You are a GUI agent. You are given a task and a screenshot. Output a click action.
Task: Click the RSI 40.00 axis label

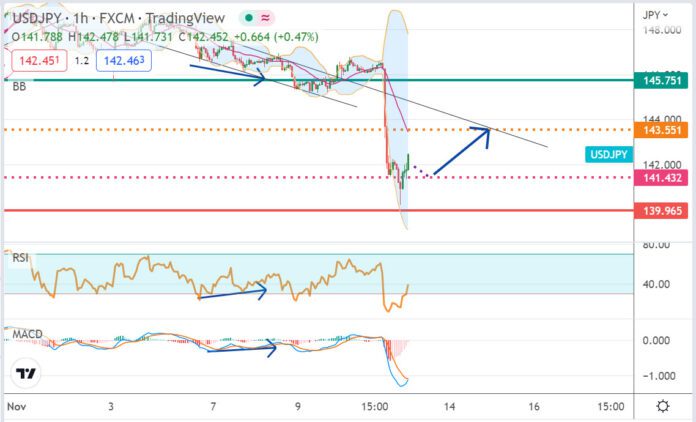coord(656,284)
